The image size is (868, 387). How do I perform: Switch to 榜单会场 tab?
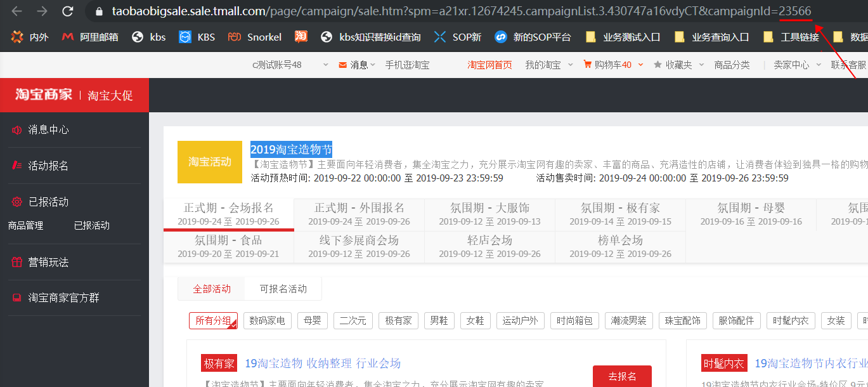pos(621,247)
